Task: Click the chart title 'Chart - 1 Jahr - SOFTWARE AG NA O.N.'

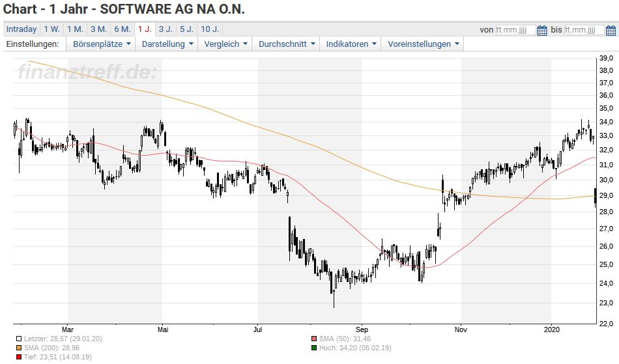Action: (x=124, y=9)
